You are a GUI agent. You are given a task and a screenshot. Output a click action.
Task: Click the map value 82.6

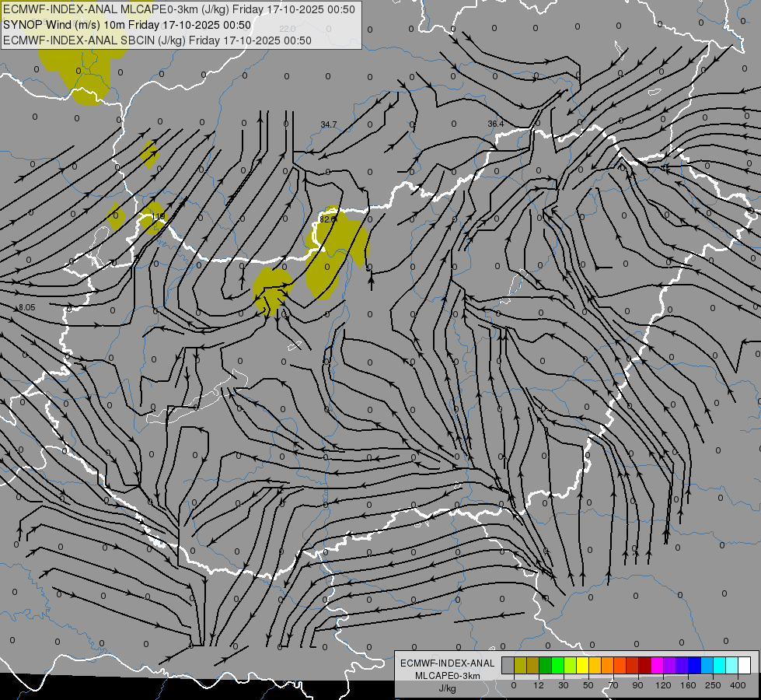tap(327, 219)
